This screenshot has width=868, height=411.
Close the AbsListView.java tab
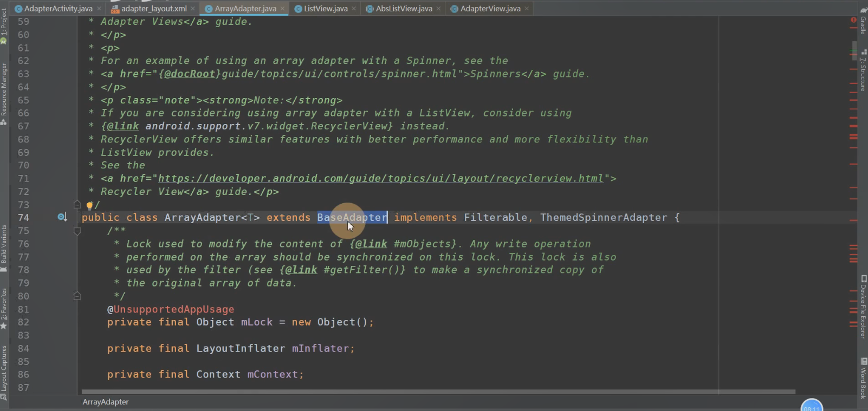pos(438,9)
